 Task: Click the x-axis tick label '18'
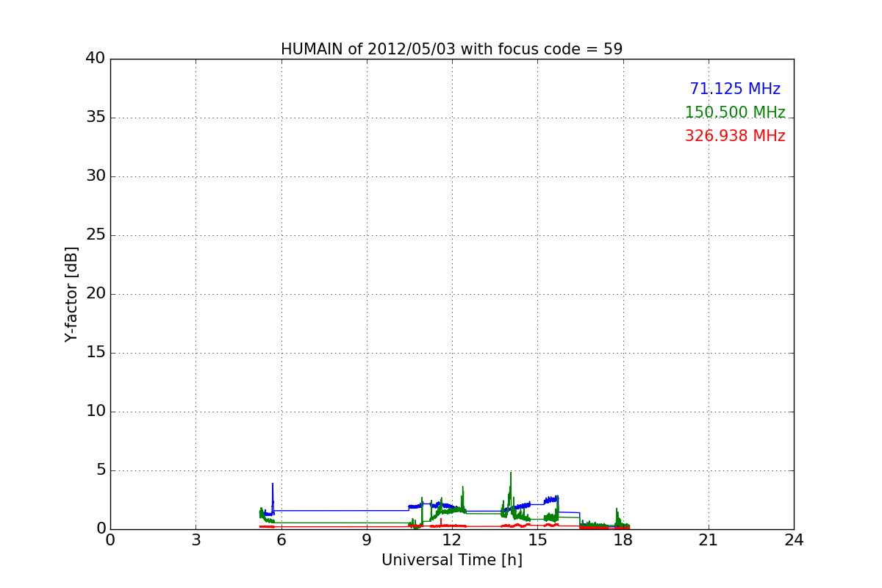[623, 540]
